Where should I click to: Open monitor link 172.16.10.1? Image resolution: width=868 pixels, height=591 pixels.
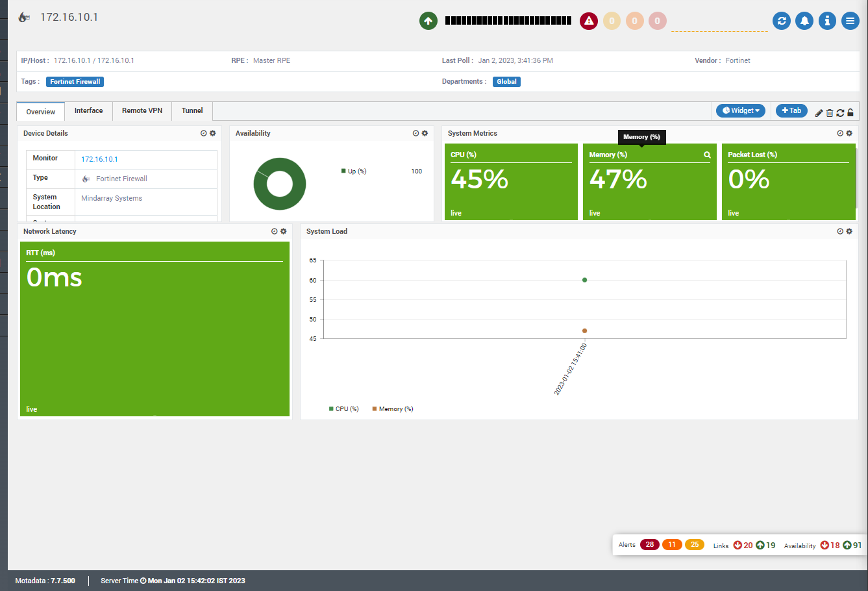tap(99, 159)
